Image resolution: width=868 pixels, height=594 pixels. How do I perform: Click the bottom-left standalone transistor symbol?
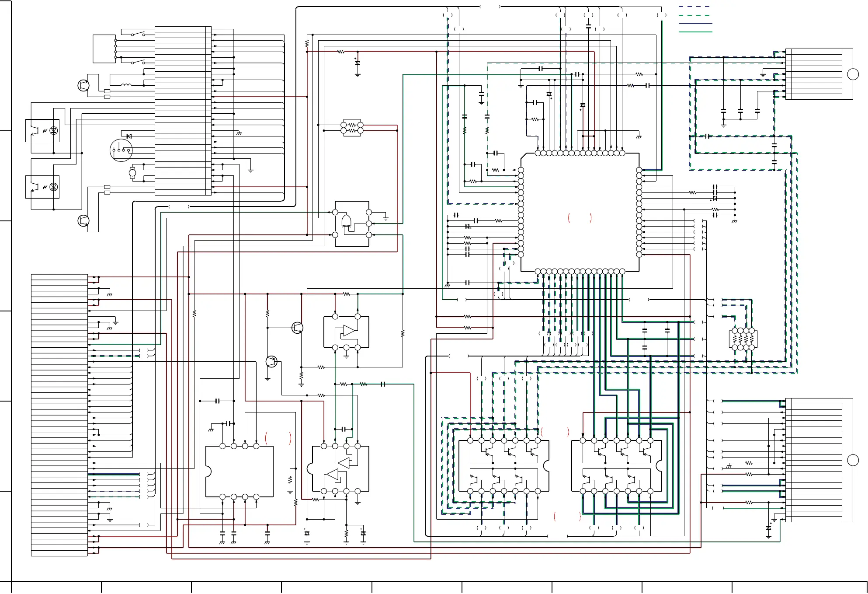[x=83, y=221]
